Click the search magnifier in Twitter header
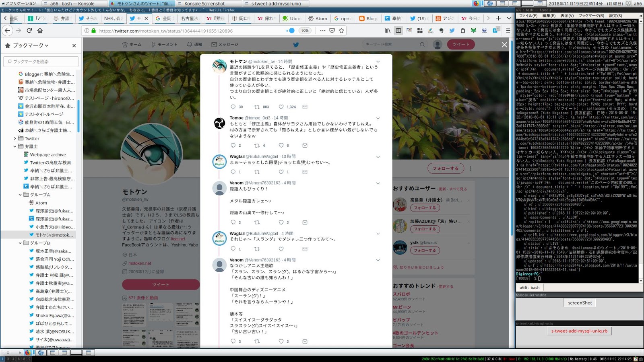The image size is (644, 362). point(422,45)
